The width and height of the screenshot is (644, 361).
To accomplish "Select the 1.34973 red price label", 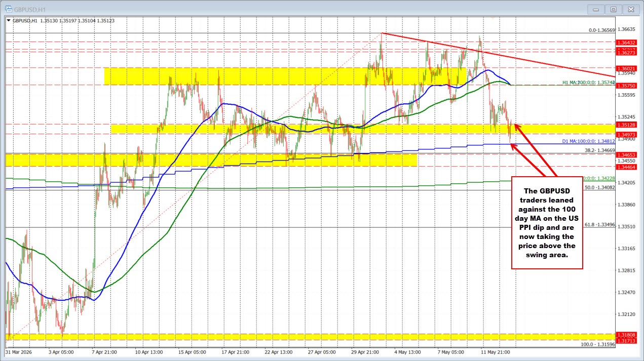I will [x=627, y=134].
